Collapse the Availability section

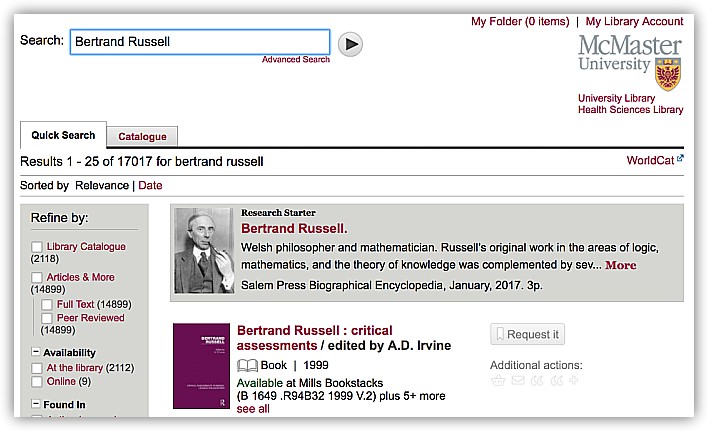pyautogui.click(x=36, y=352)
